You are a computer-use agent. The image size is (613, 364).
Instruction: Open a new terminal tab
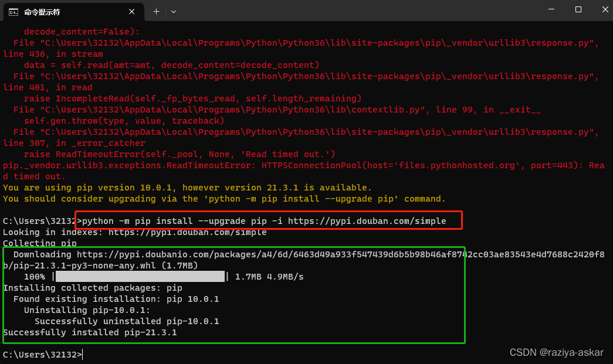tap(156, 12)
